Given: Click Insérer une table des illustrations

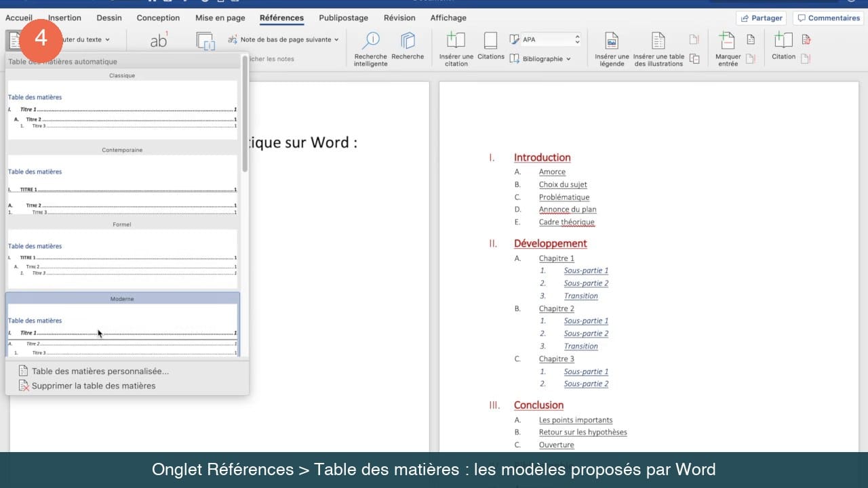Looking at the screenshot, I should pyautogui.click(x=659, y=49).
